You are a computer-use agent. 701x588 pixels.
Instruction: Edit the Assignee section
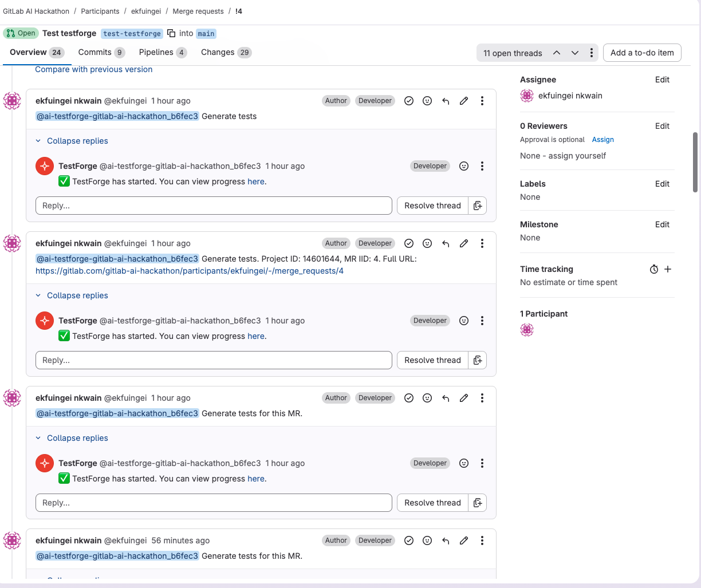click(x=662, y=80)
